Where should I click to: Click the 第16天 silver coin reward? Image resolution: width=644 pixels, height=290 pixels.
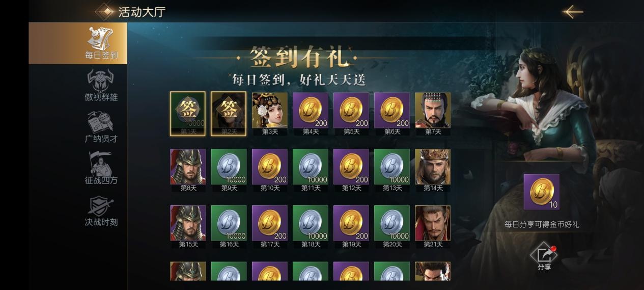click(x=229, y=226)
